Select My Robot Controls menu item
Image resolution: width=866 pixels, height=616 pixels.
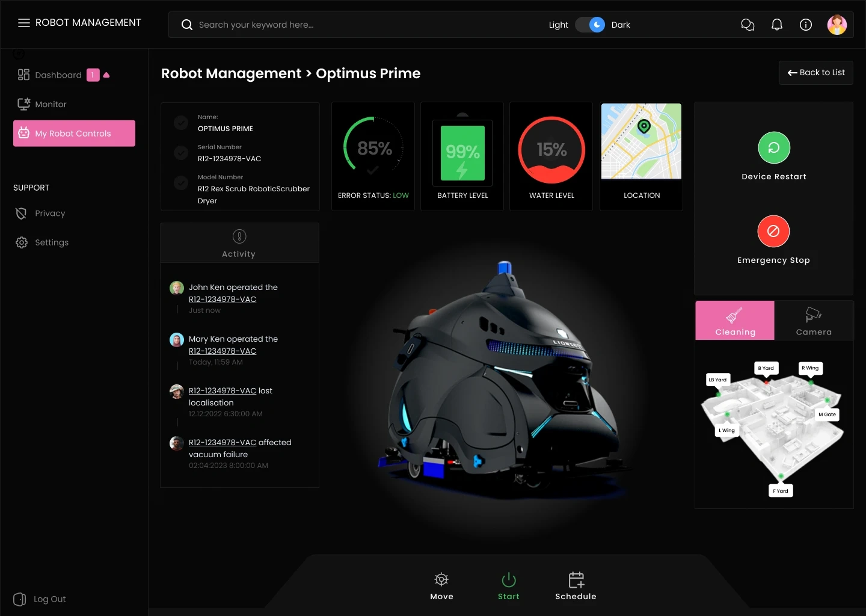click(x=74, y=134)
